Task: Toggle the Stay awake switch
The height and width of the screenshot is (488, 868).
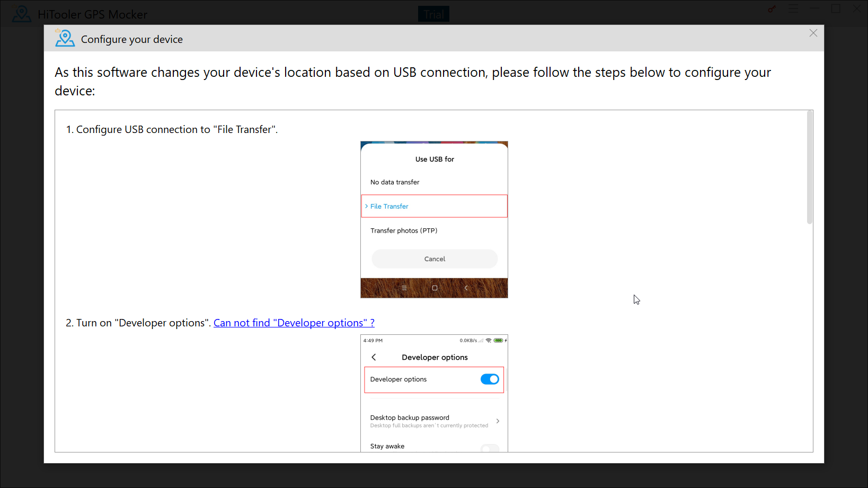Action: coord(489,448)
